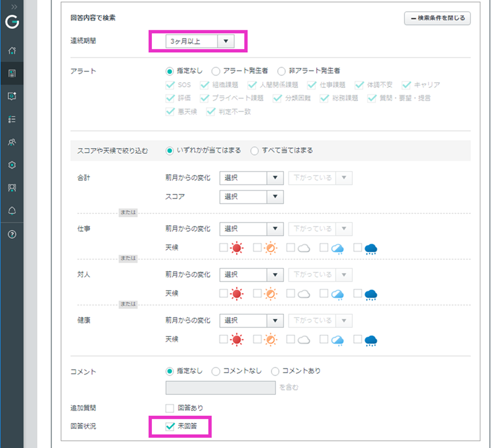Check the 回答あり checkbox
The height and width of the screenshot is (448, 500).
click(169, 408)
